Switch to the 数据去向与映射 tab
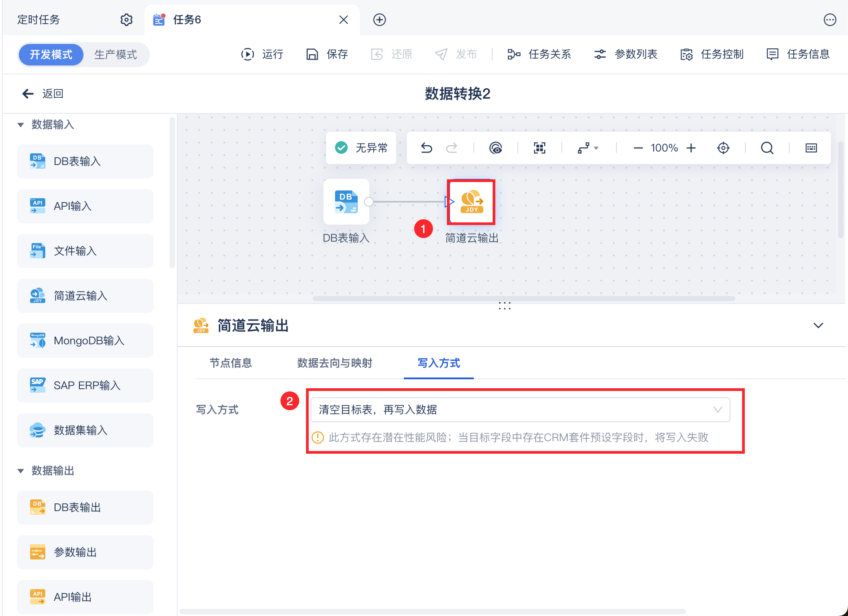The height and width of the screenshot is (616, 848). [335, 363]
